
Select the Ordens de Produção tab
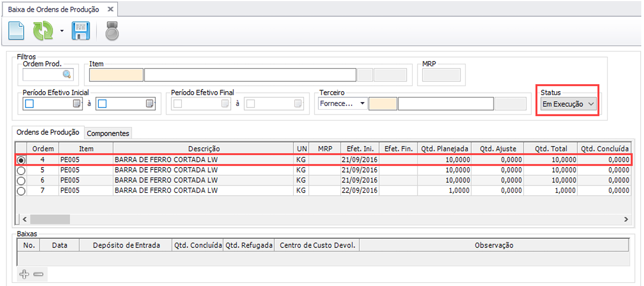pos(48,132)
